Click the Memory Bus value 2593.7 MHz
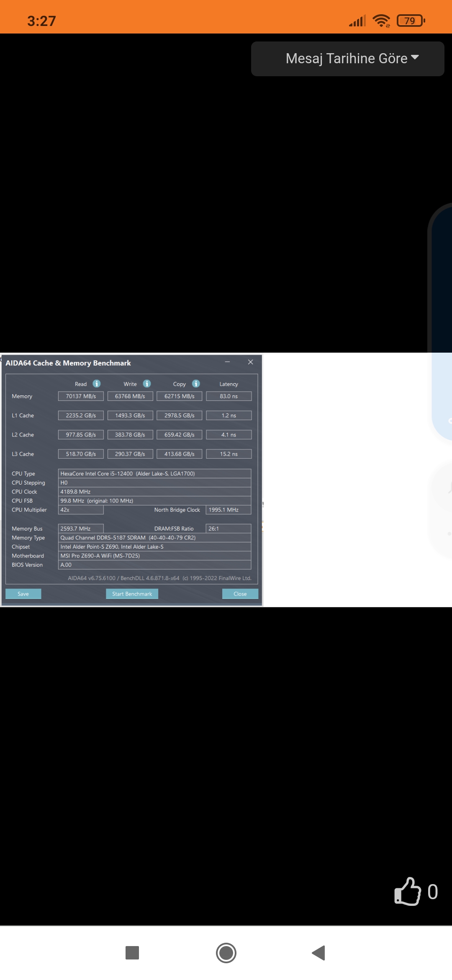This screenshot has width=452, height=980. pyautogui.click(x=81, y=529)
